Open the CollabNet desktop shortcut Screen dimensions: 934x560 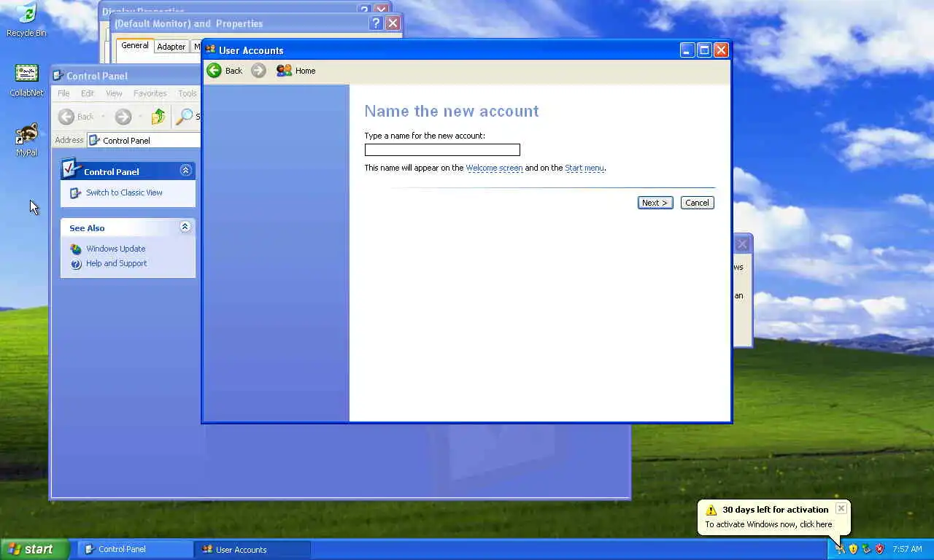[26, 80]
